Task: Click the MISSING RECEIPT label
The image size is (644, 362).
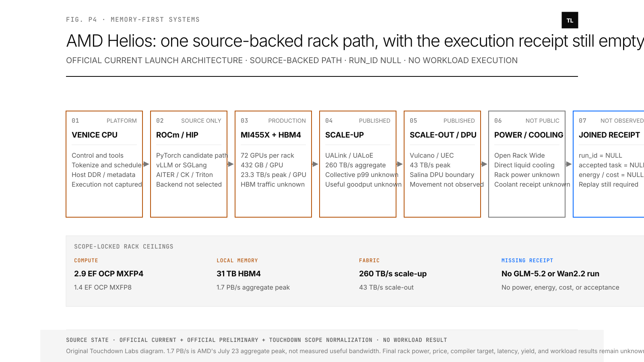Action: click(x=527, y=261)
